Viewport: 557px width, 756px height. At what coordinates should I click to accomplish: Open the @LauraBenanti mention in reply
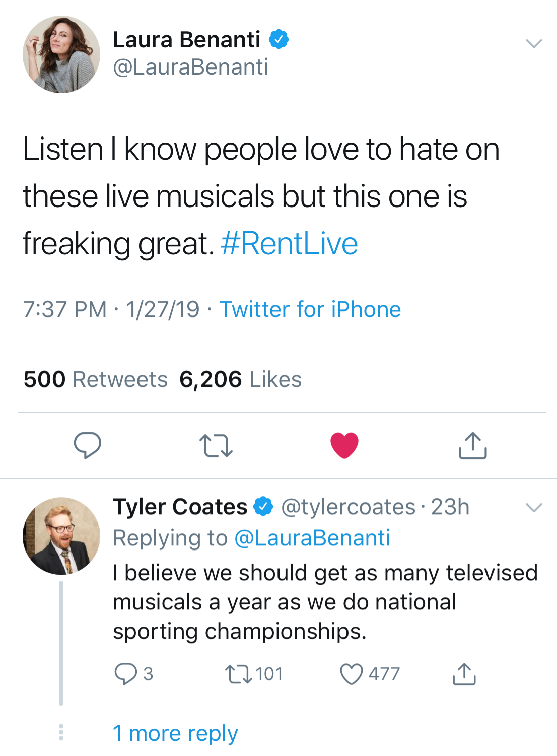coord(312,538)
